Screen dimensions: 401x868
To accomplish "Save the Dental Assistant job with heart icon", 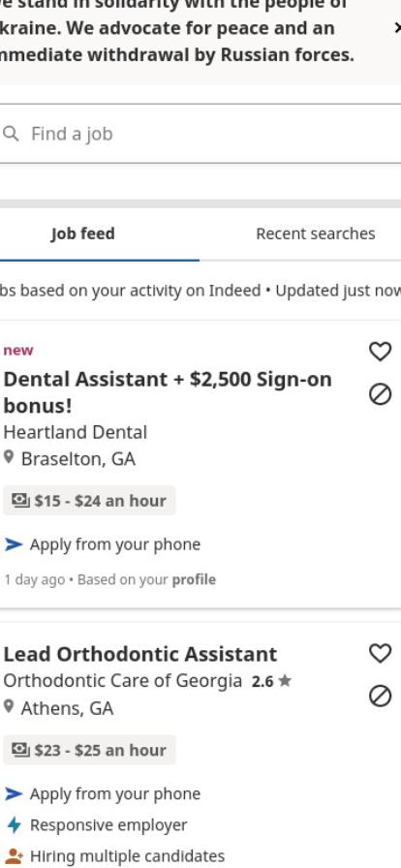I will coord(380,351).
